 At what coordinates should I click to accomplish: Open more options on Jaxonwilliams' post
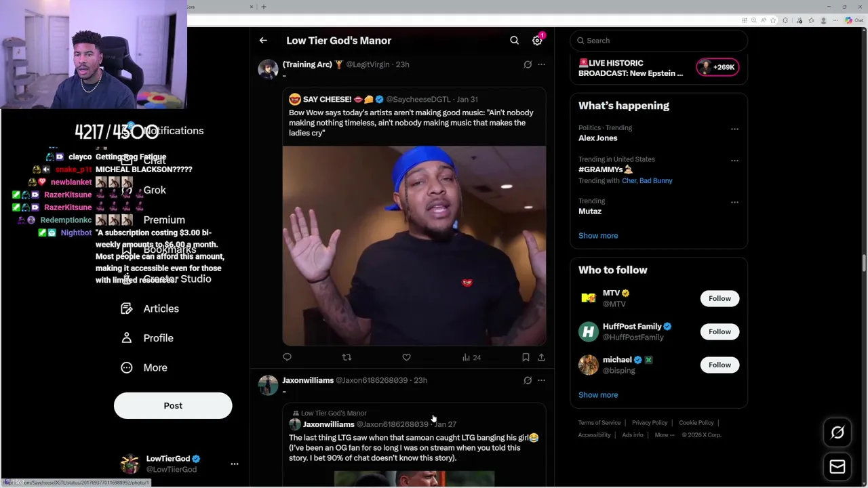click(x=541, y=380)
